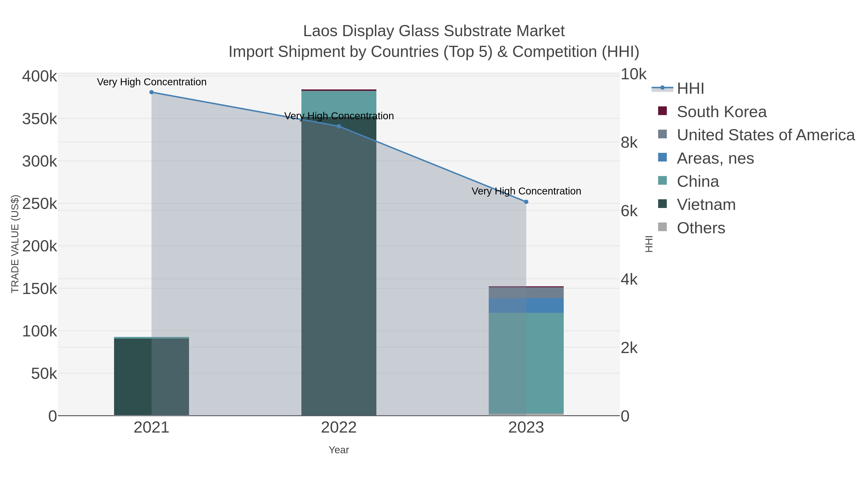Toggle South Korea legend entry
Image resolution: width=868 pixels, height=488 pixels.
[712, 112]
